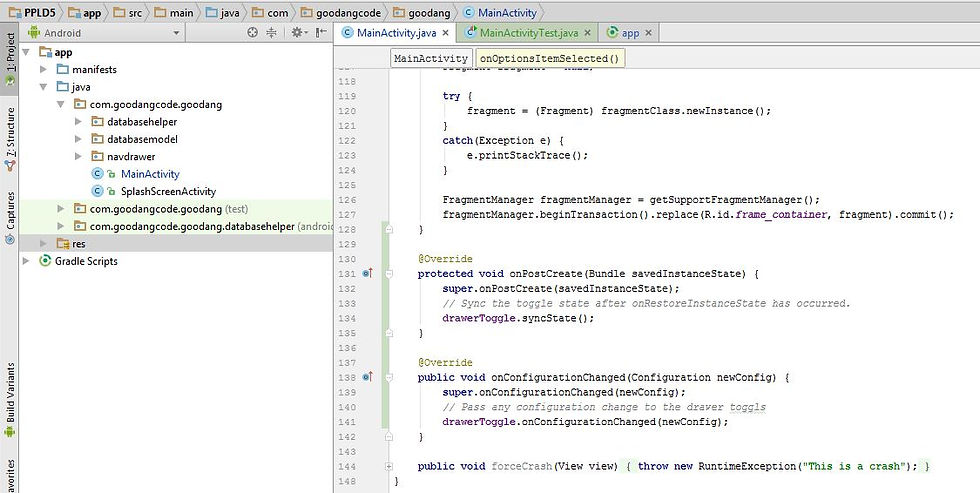Click the app breadcrumb in navigation bar
The image size is (980, 493).
84,12
